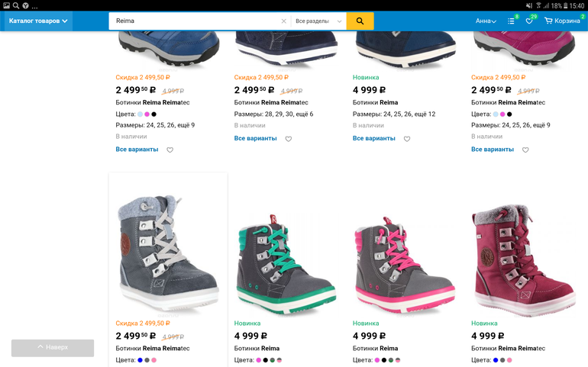Viewport: 588px width, 367px height.
Task: Add first top-row boot to favorites
Action: coord(170,150)
